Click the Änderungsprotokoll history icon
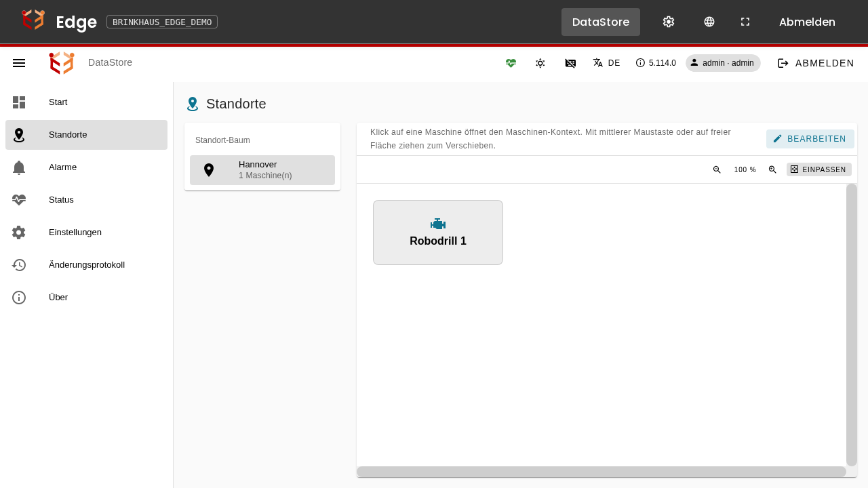This screenshot has width=868, height=488. (x=19, y=265)
